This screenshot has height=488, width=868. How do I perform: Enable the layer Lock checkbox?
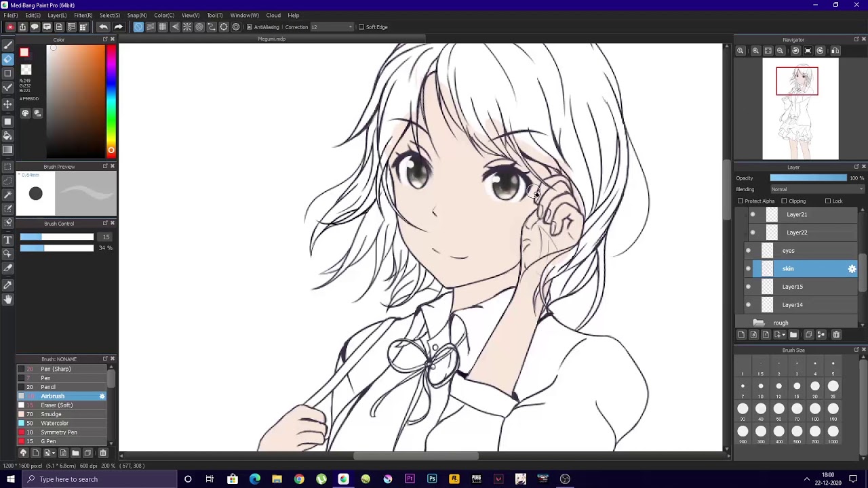pyautogui.click(x=828, y=201)
